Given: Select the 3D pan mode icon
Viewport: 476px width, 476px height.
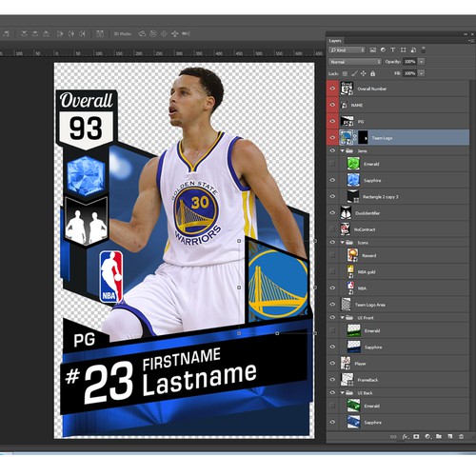Looking at the screenshot, I should pyautogui.click(x=164, y=33).
